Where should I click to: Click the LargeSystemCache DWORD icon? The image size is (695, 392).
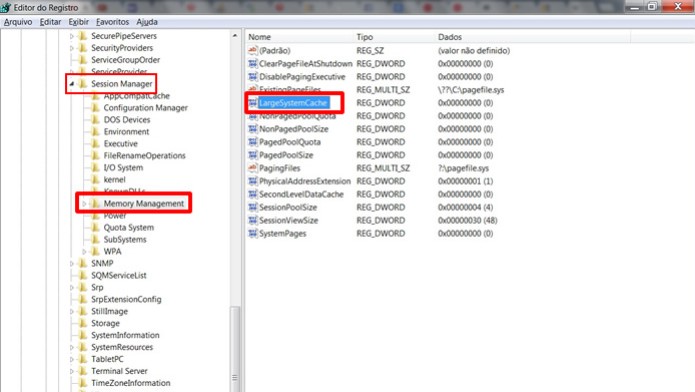point(253,103)
